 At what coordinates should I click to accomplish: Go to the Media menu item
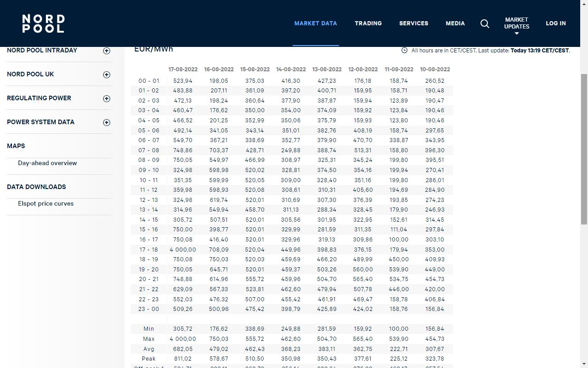(x=455, y=23)
